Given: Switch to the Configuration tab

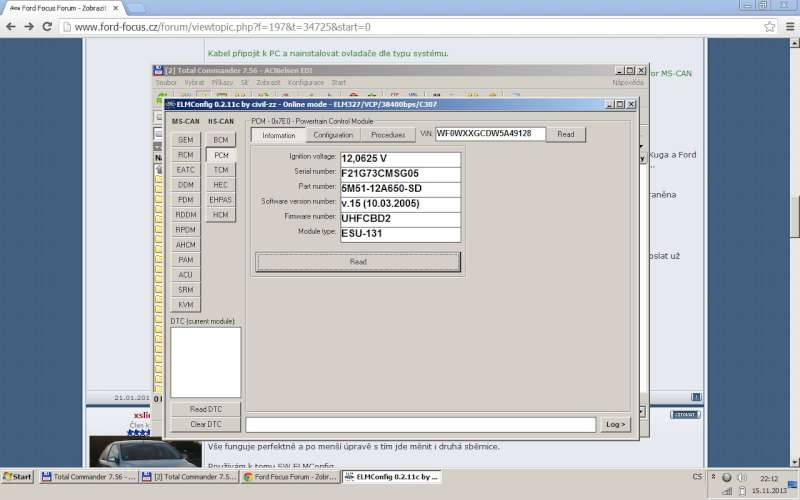Looking at the screenshot, I should point(332,134).
